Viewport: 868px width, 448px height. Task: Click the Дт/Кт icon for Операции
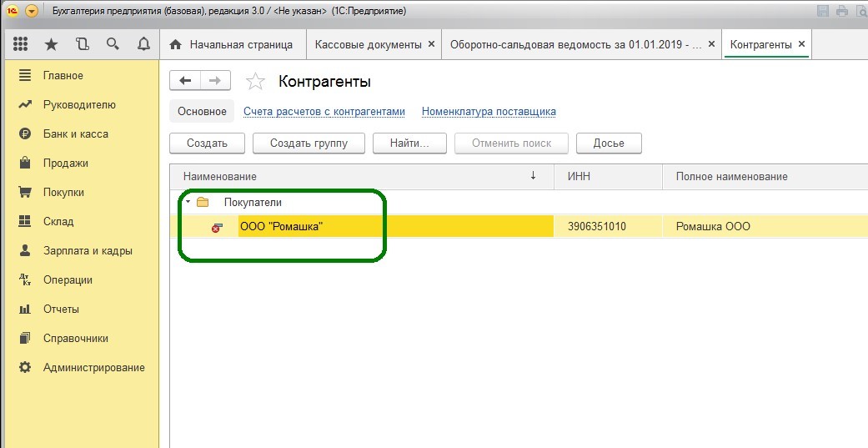point(25,279)
